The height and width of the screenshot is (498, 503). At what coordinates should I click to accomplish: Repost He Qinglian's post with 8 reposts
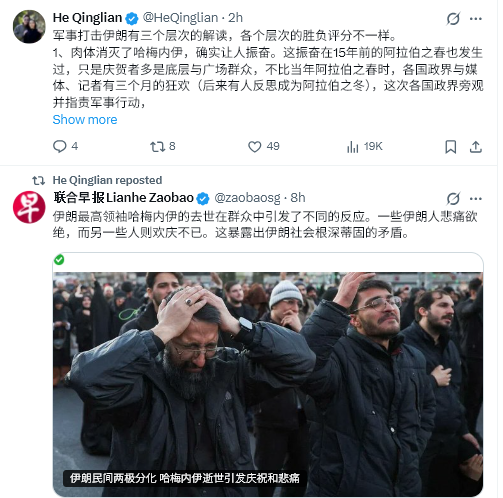click(163, 146)
